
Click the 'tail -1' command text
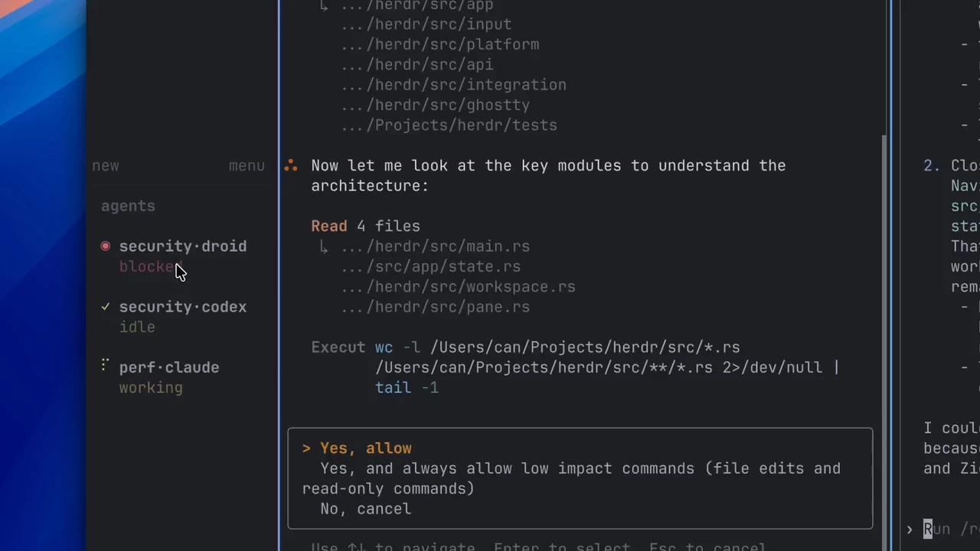click(407, 388)
